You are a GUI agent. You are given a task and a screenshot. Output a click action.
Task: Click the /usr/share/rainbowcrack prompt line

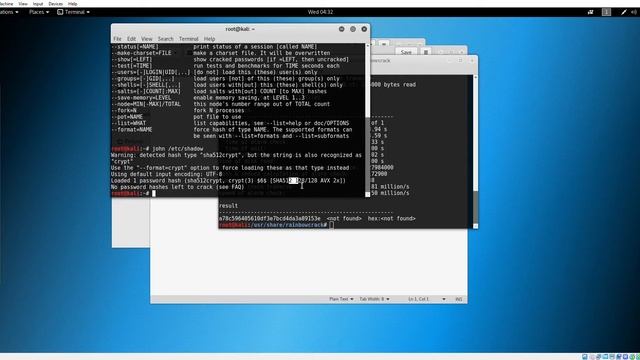276,225
